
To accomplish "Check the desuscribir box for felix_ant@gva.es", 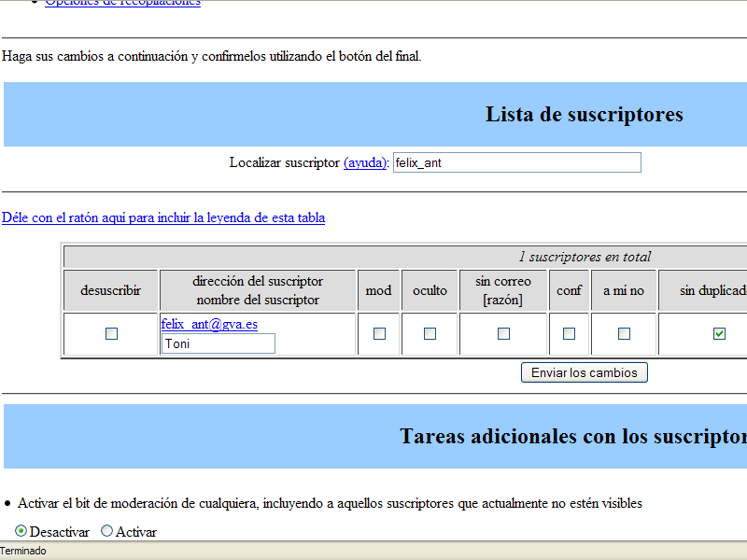I will click(111, 333).
